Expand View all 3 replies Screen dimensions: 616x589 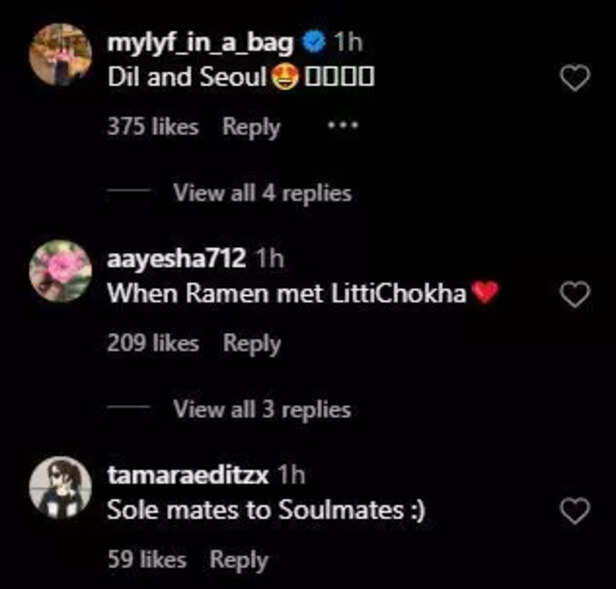262,409
